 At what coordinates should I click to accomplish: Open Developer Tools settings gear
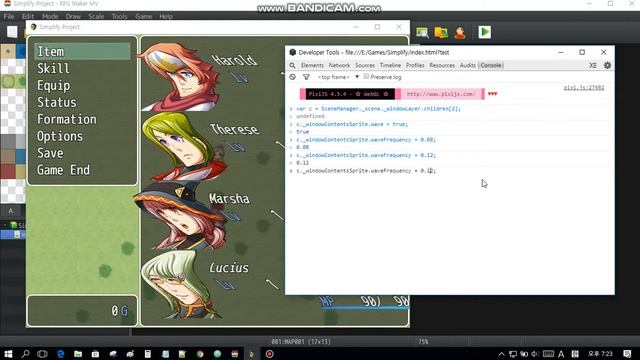tap(607, 65)
